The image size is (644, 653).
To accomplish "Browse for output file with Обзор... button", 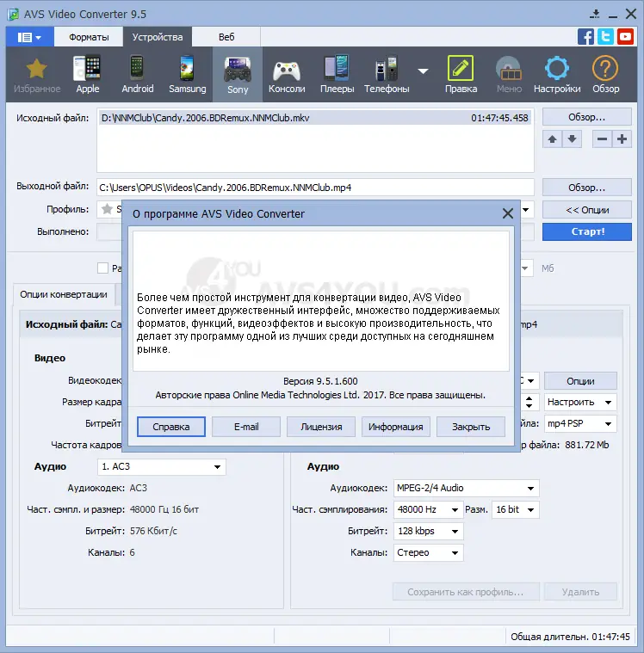I will [587, 188].
